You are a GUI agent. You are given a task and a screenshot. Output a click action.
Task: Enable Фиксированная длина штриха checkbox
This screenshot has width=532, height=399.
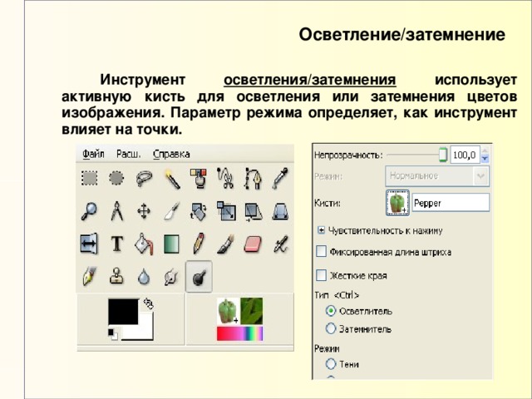321,252
